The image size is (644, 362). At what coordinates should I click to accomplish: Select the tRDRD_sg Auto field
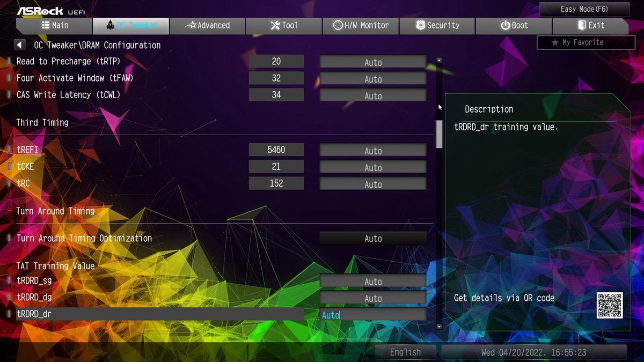373,282
